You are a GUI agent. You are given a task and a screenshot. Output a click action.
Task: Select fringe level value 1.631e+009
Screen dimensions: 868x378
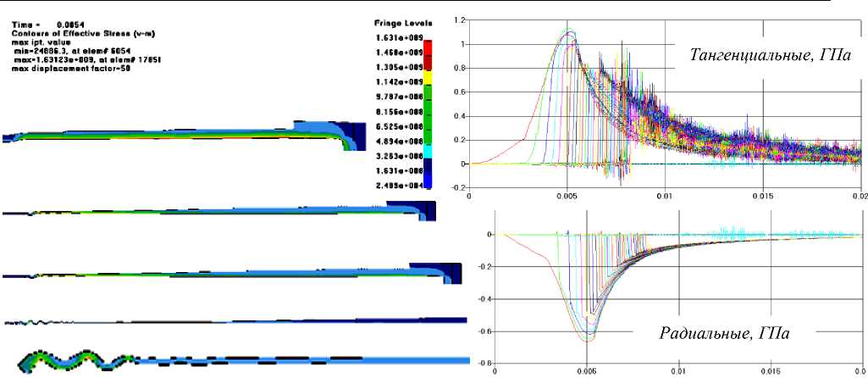[x=400, y=37]
